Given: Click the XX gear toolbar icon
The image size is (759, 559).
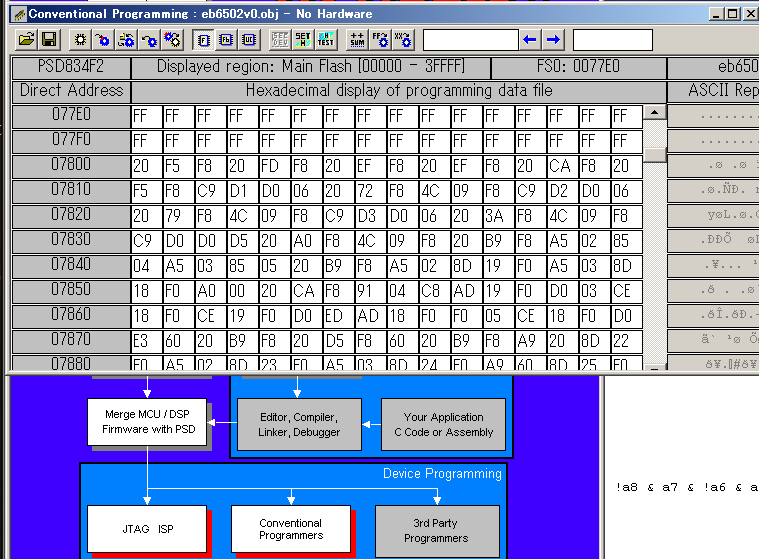Looking at the screenshot, I should (403, 40).
